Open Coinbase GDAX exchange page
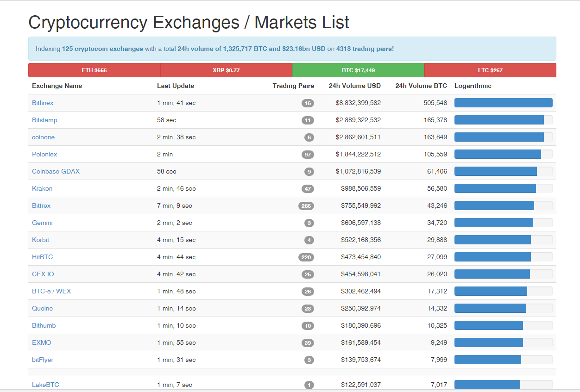Screen dimensions: 580x392 [x=56, y=171]
